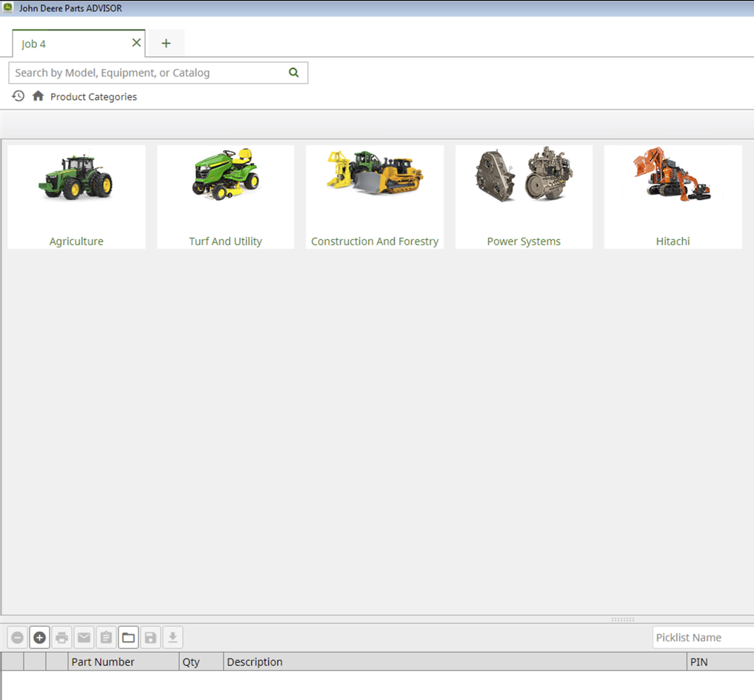Open a new job tab with plus
Image resolution: width=754 pixels, height=700 pixels.
pyautogui.click(x=166, y=43)
